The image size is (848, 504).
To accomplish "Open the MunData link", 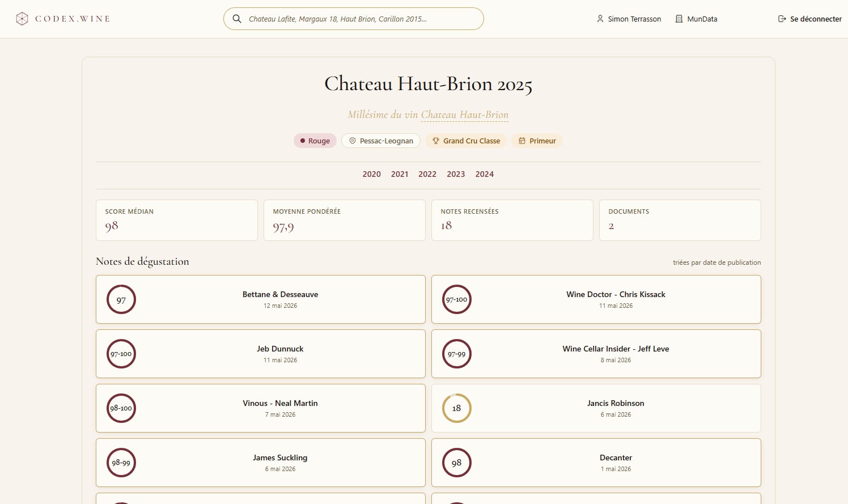I will [x=696, y=19].
